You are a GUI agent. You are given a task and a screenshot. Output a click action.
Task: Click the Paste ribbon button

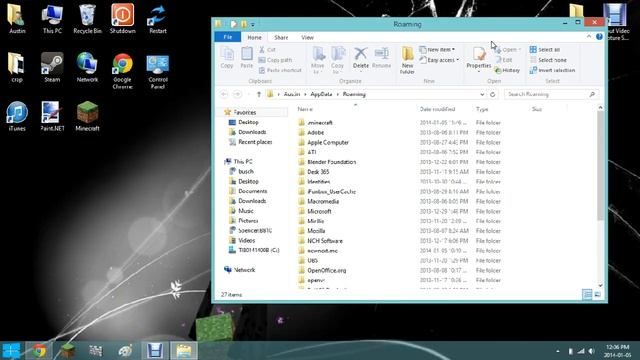(x=247, y=58)
